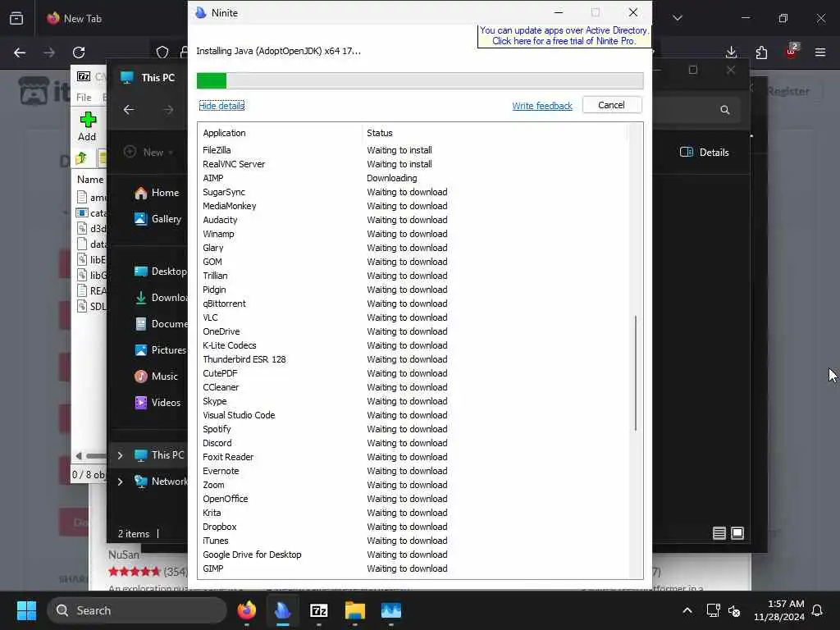The height and width of the screenshot is (630, 840).
Task: Open the notifications bell icon
Action: (x=817, y=610)
